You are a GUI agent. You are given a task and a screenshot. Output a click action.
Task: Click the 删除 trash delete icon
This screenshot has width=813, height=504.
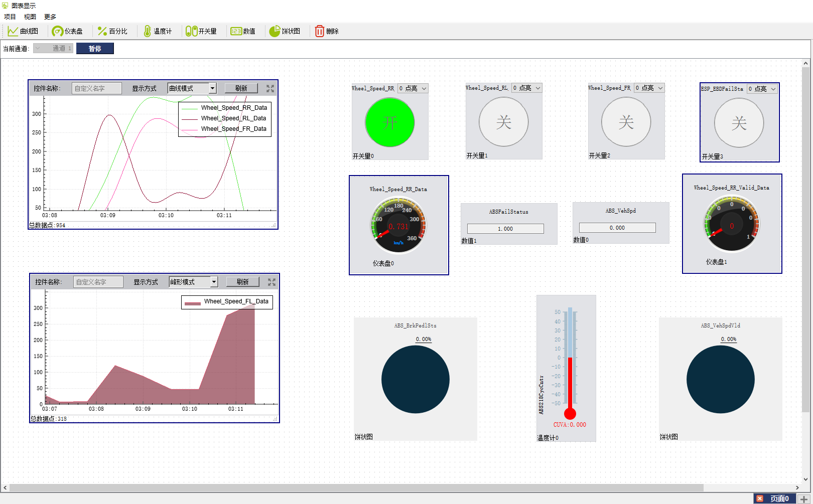tap(320, 31)
